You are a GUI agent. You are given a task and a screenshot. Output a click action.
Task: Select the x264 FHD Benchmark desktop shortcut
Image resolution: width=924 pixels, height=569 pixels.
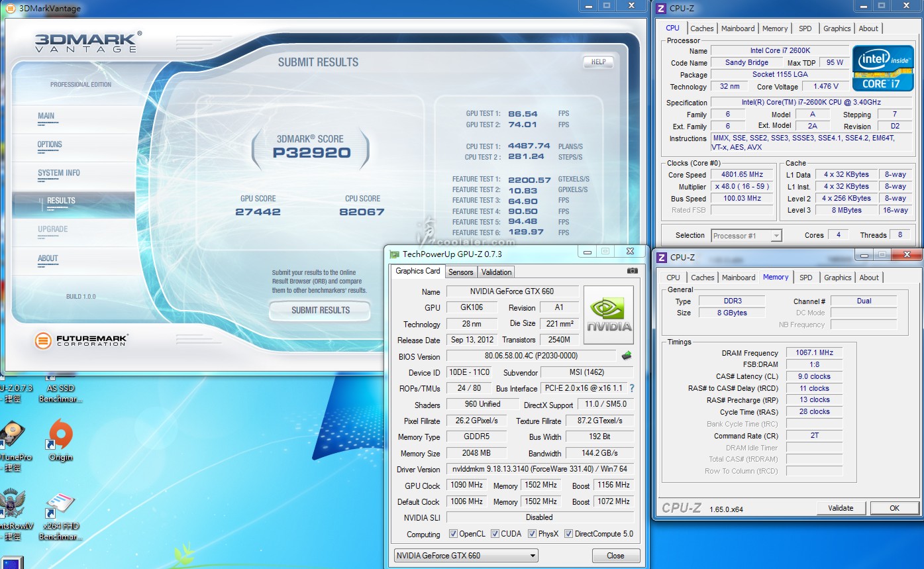[60, 517]
